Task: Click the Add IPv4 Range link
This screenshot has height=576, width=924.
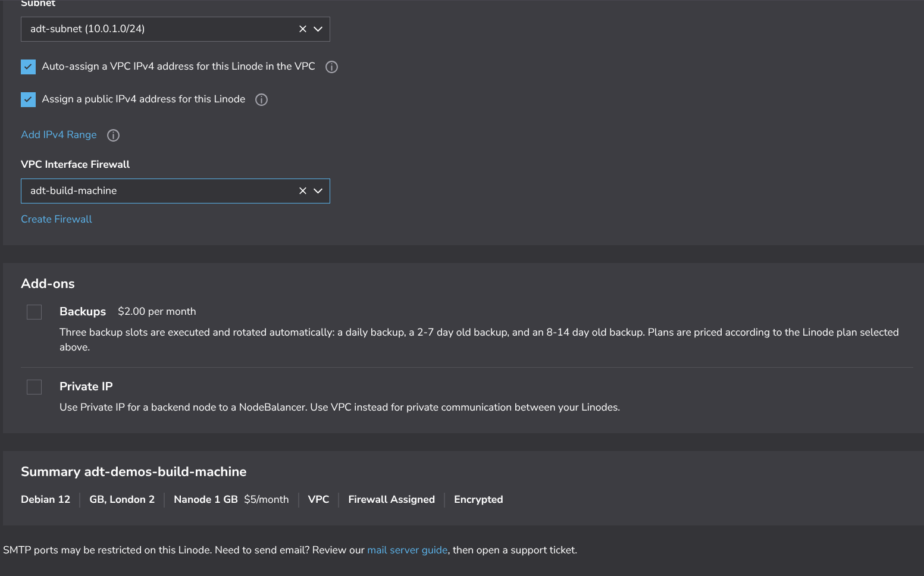Action: [x=58, y=135]
